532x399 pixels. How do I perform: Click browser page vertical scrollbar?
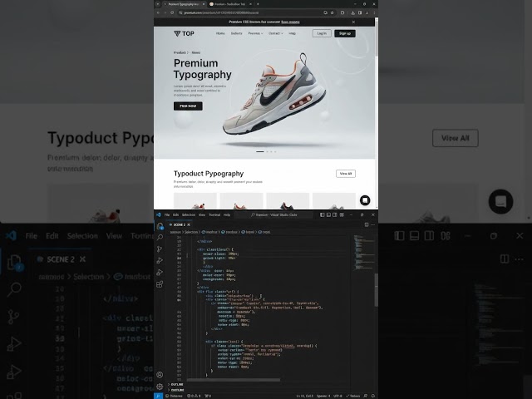(377, 37)
